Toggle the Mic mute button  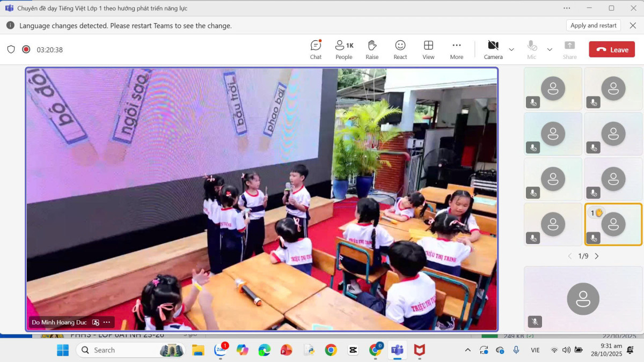[531, 49]
